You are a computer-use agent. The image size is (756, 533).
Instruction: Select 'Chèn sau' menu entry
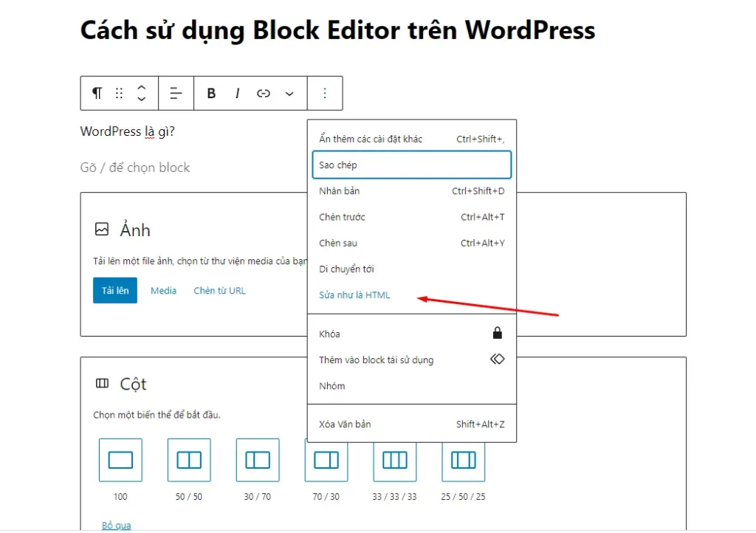(412, 243)
